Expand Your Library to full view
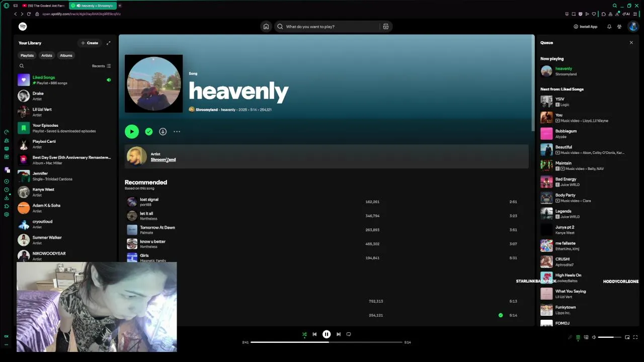This screenshot has height=362, width=644. point(108,43)
